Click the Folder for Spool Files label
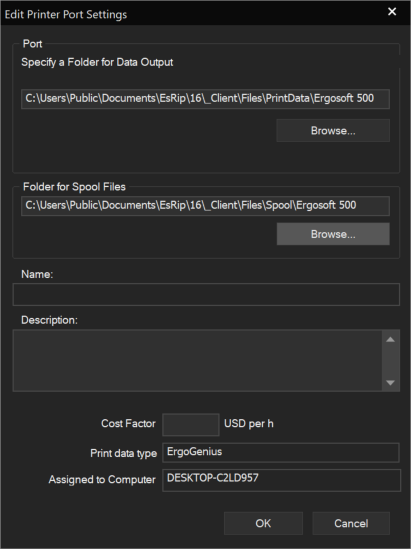 [x=74, y=187]
